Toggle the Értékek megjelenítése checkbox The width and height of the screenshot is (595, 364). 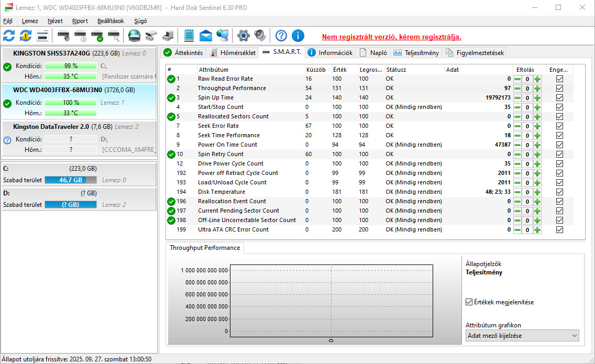(x=469, y=302)
